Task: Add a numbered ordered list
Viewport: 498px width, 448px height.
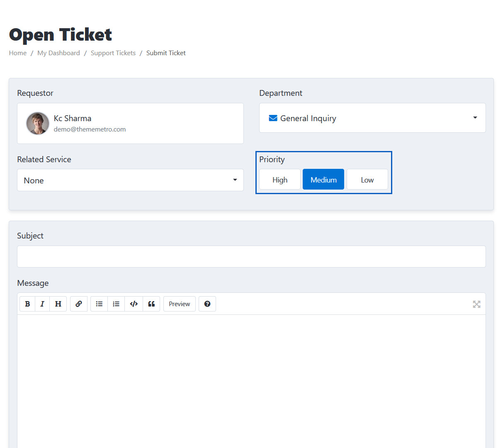Action: 116,304
